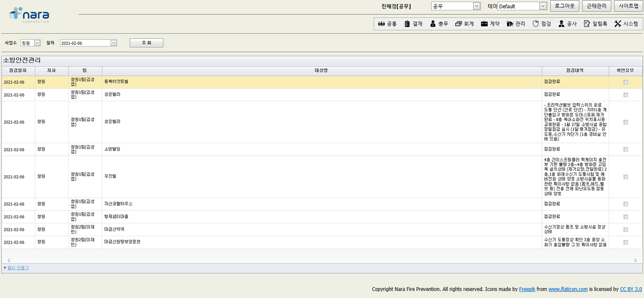
Task: Tick the checkbox for 마금산약국 row
Action: 625,230
